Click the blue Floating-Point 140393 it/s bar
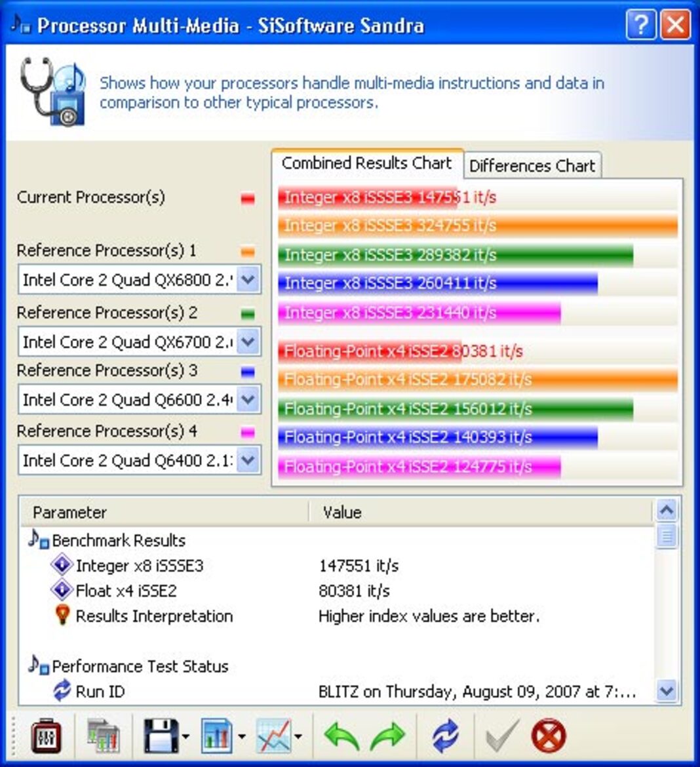 click(438, 437)
